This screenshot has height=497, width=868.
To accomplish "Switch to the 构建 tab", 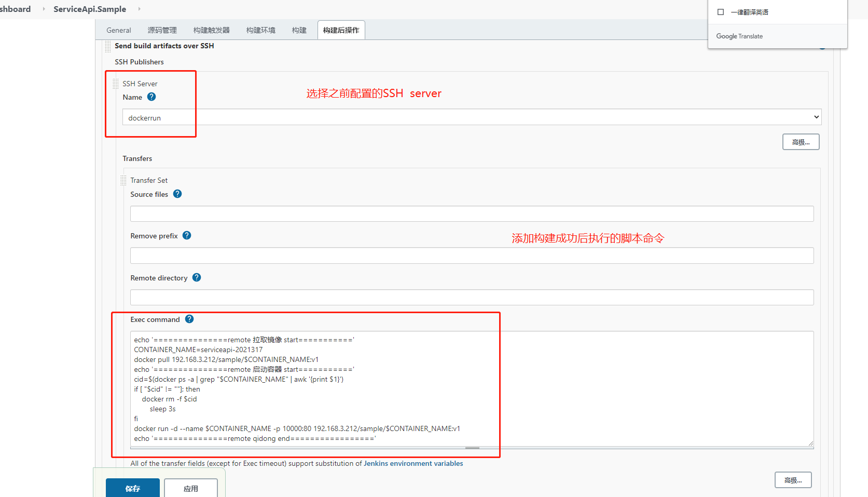I will coord(299,30).
